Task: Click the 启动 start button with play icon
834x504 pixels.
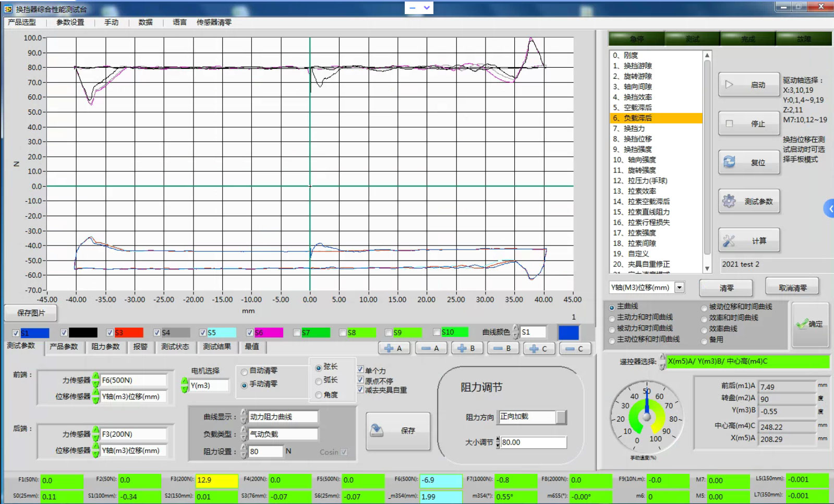Action: pyautogui.click(x=749, y=84)
